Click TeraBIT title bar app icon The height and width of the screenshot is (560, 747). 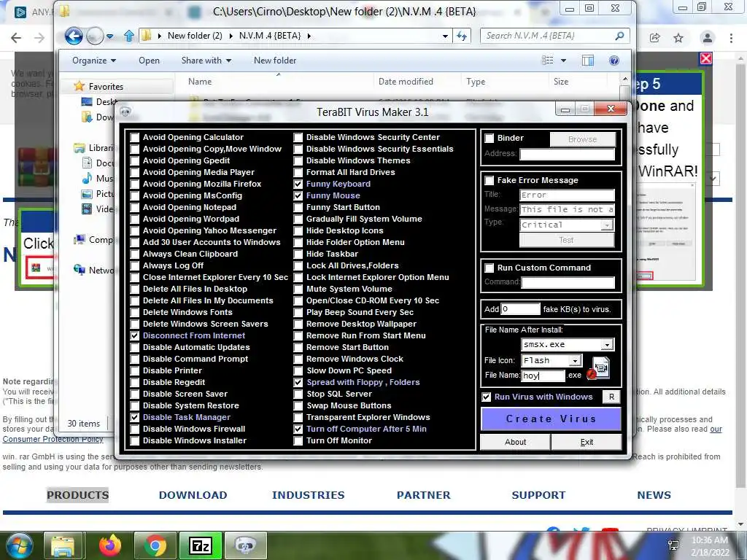tap(125, 112)
